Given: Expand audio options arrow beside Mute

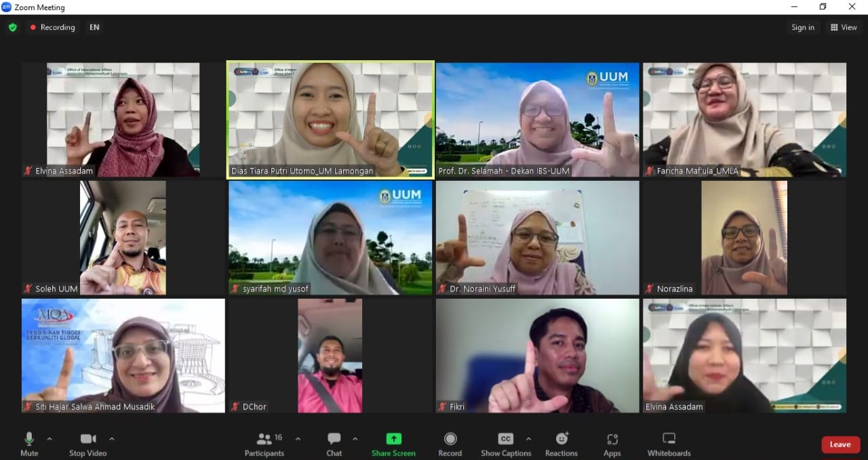Looking at the screenshot, I should tap(50, 438).
